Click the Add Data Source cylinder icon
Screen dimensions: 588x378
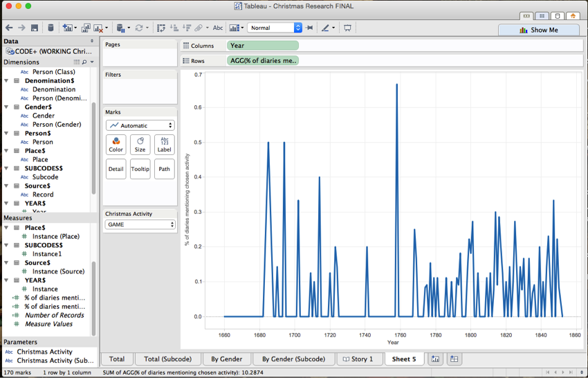[x=50, y=28]
